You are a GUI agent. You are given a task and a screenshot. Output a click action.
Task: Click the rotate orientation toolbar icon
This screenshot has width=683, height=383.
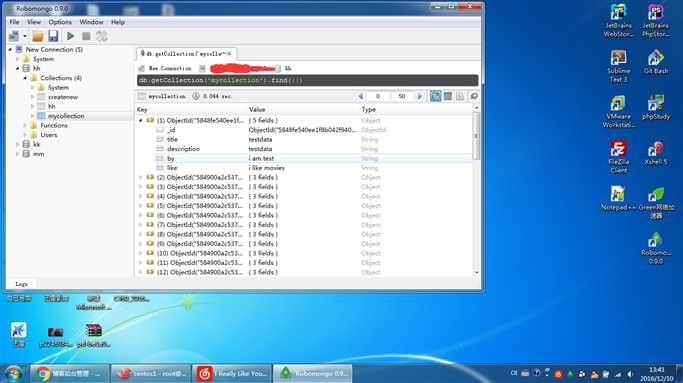[102, 36]
